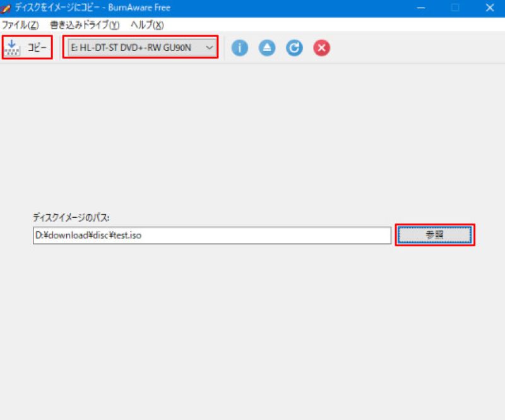Click the dropdown arrow beside the drive name

click(208, 47)
